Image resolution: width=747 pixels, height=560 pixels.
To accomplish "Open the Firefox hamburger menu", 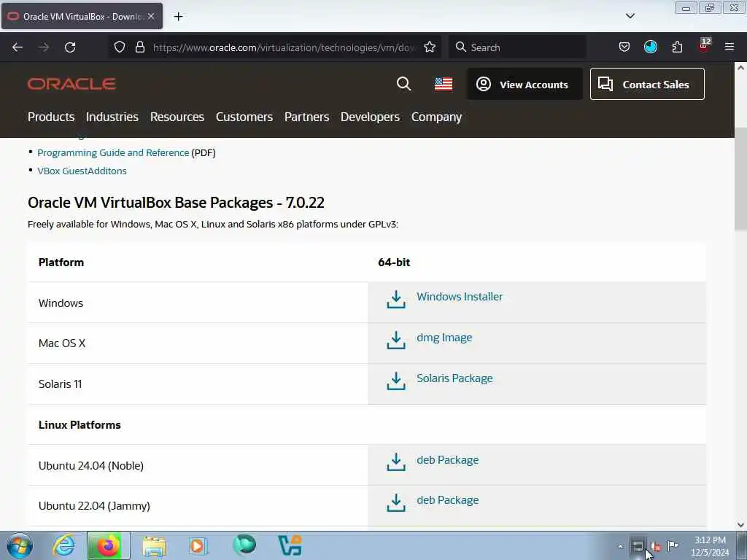I will pyautogui.click(x=729, y=47).
